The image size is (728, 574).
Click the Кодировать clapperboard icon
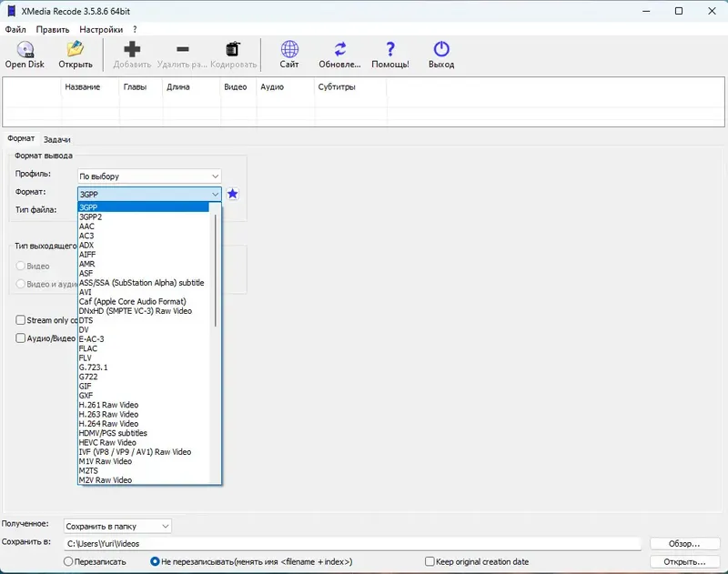tap(233, 49)
